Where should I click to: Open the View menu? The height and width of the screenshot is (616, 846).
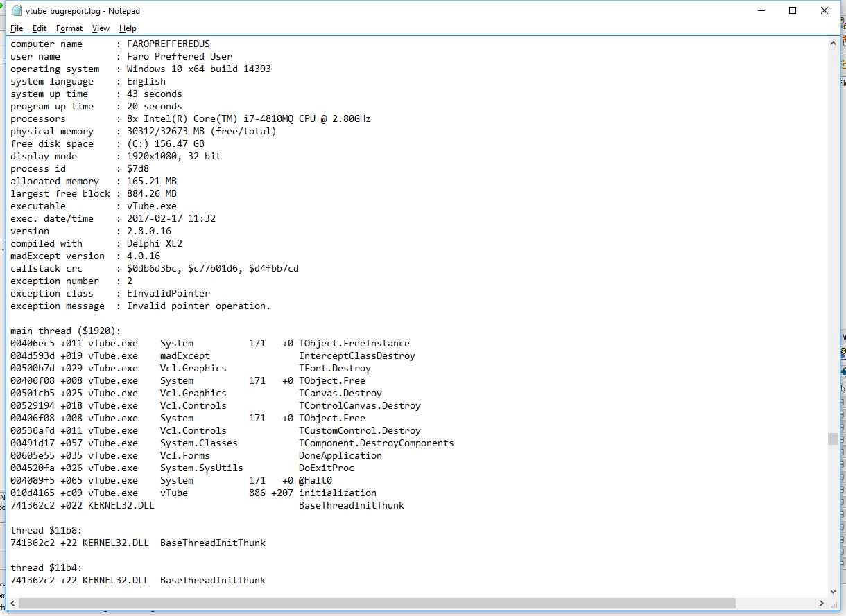tap(101, 28)
